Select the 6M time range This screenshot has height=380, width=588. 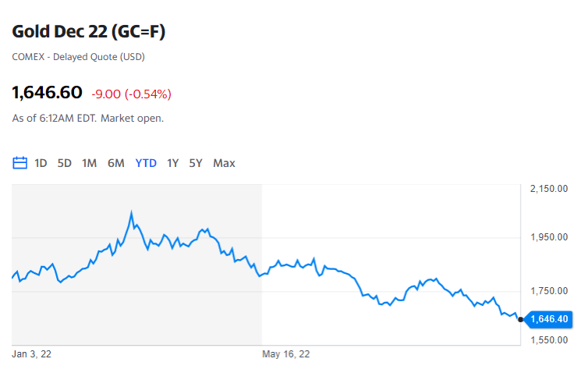(116, 163)
